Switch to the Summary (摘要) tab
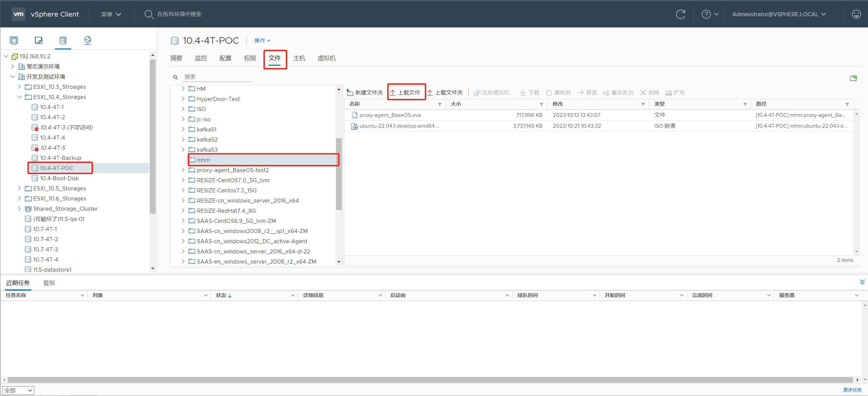 176,58
